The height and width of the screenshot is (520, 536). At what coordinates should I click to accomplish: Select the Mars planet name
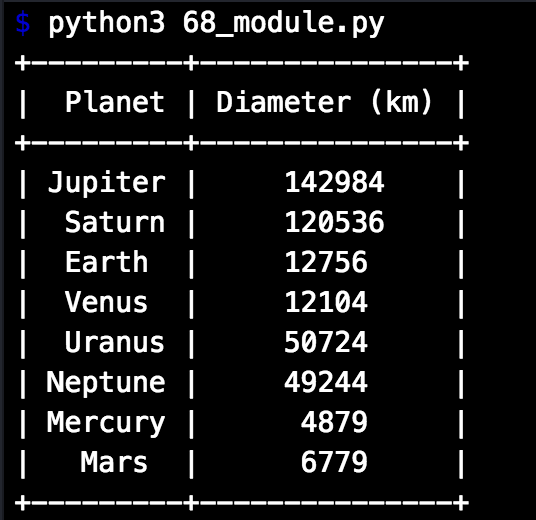pos(114,462)
